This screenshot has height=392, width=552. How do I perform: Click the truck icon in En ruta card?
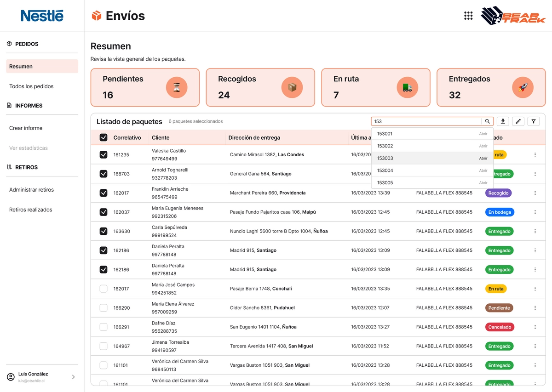coord(407,87)
